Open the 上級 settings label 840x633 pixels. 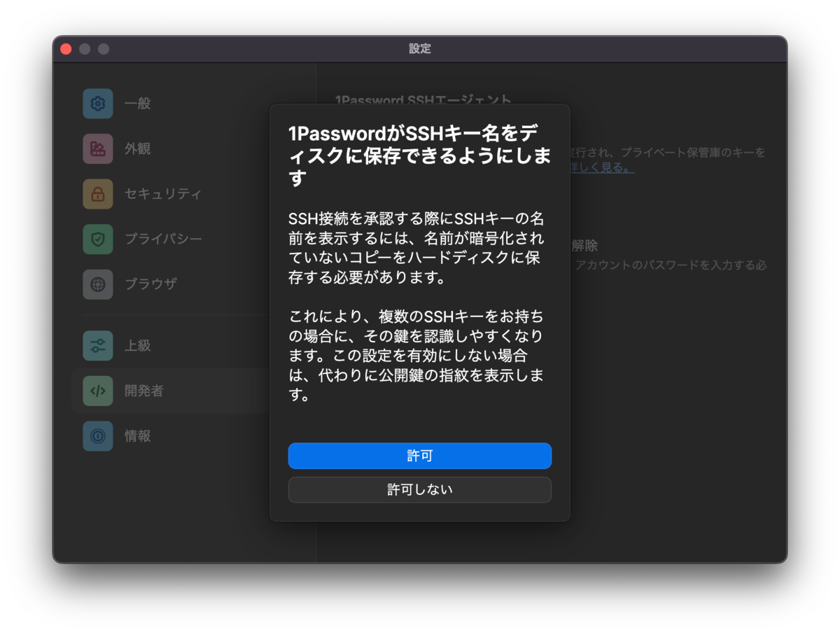click(x=138, y=346)
